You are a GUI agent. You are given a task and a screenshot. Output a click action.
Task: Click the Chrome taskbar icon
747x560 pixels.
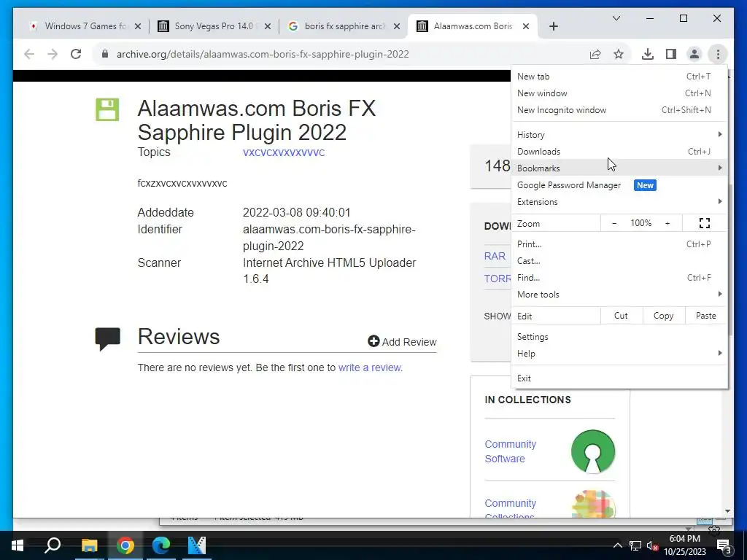(125, 545)
